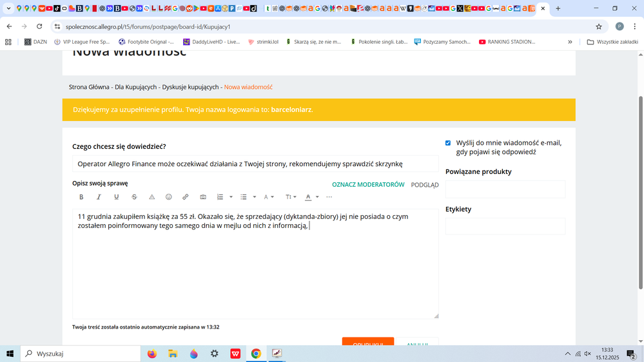Start a numbered list
The width and height of the screenshot is (644, 362).
point(220,197)
